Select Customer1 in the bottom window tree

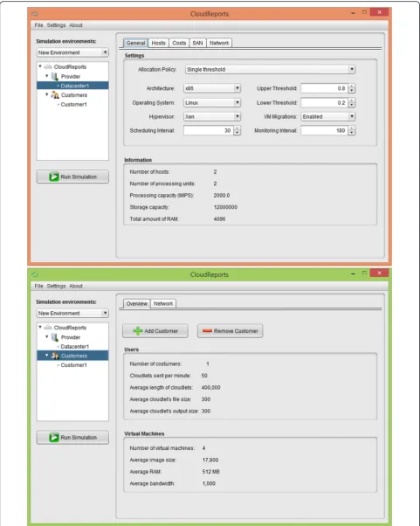pos(73,365)
